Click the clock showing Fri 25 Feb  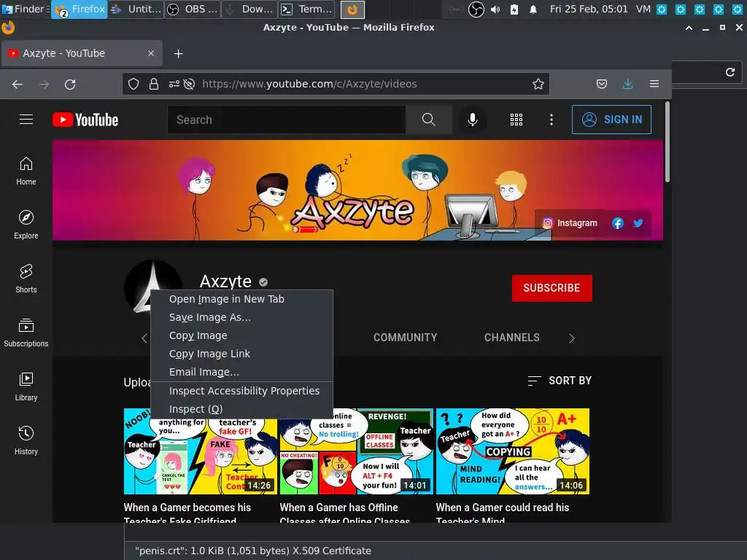click(589, 9)
